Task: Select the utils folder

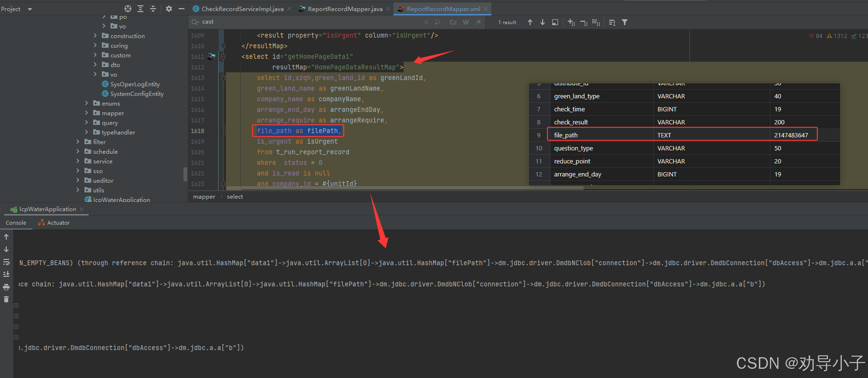Action: click(98, 190)
